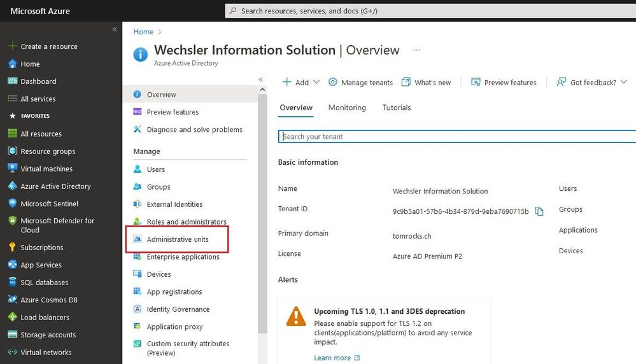Click the Resource groups cube icon
The height and width of the screenshot is (364, 636).
[x=13, y=151]
